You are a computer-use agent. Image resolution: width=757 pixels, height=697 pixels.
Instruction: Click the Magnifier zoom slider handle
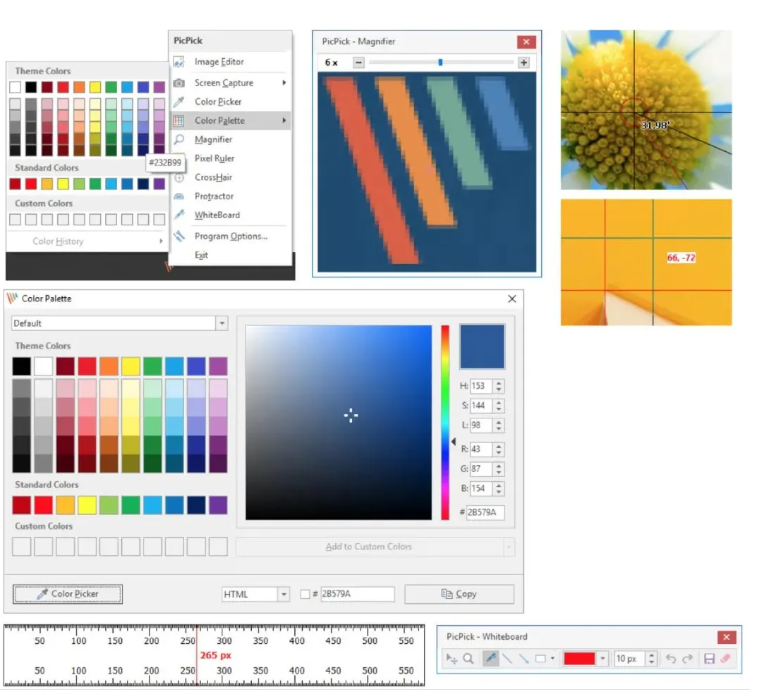point(445,63)
